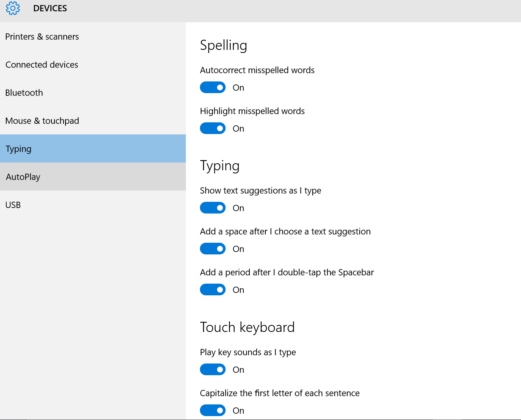
Task: Click the 'Autocorrect misspelled words' label
Action: (x=257, y=70)
